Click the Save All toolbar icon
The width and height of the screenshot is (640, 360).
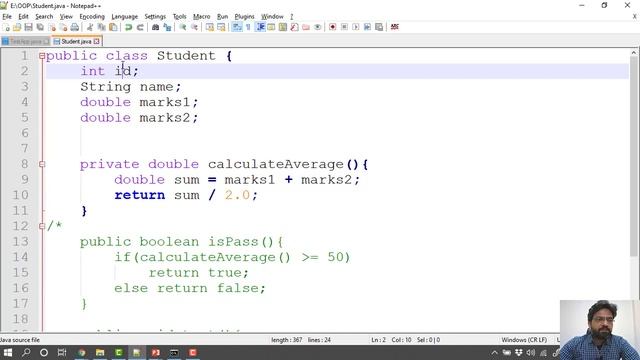40,27
